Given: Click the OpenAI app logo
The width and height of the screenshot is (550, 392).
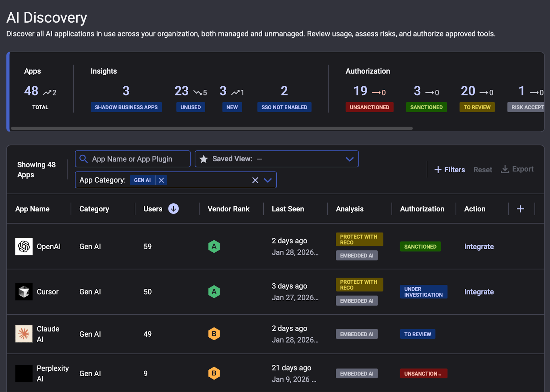Looking at the screenshot, I should pos(24,246).
